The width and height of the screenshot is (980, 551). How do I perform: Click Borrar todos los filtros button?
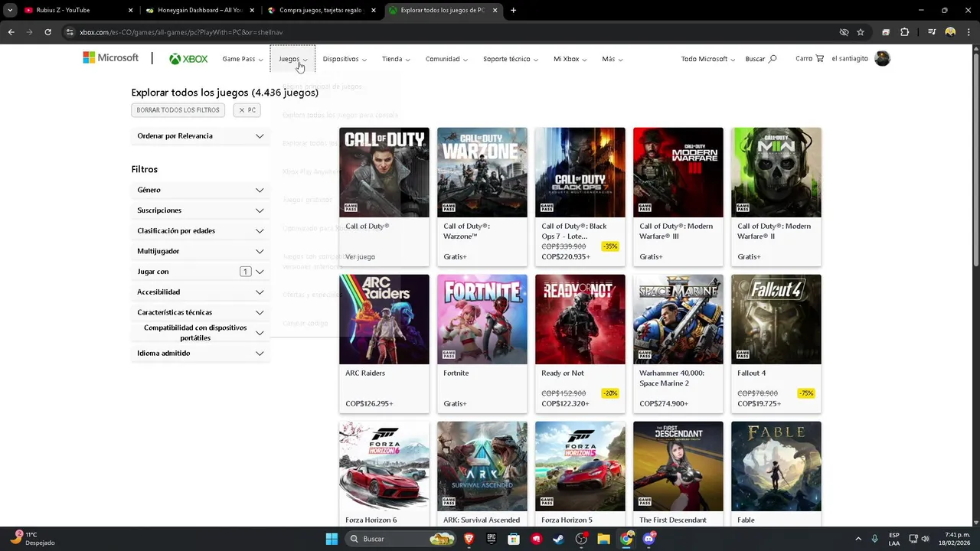point(178,110)
